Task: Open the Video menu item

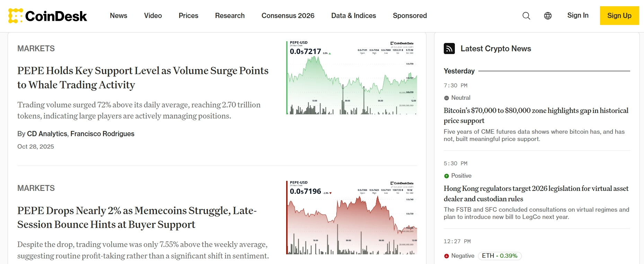Action: pyautogui.click(x=153, y=16)
